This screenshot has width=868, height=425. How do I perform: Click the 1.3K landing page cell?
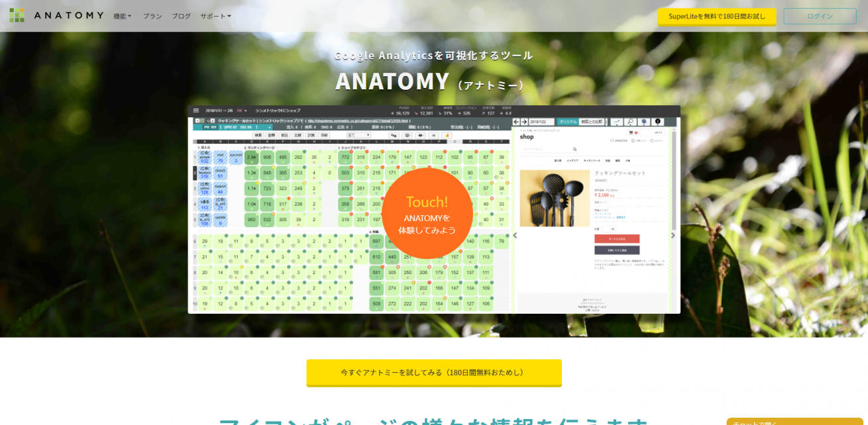tap(252, 173)
